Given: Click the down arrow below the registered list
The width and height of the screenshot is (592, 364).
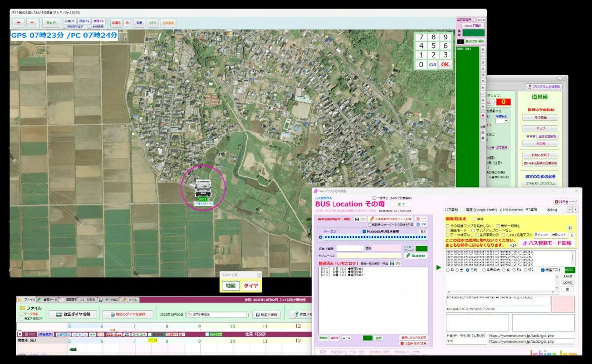Looking at the screenshot, I should click(349, 338).
